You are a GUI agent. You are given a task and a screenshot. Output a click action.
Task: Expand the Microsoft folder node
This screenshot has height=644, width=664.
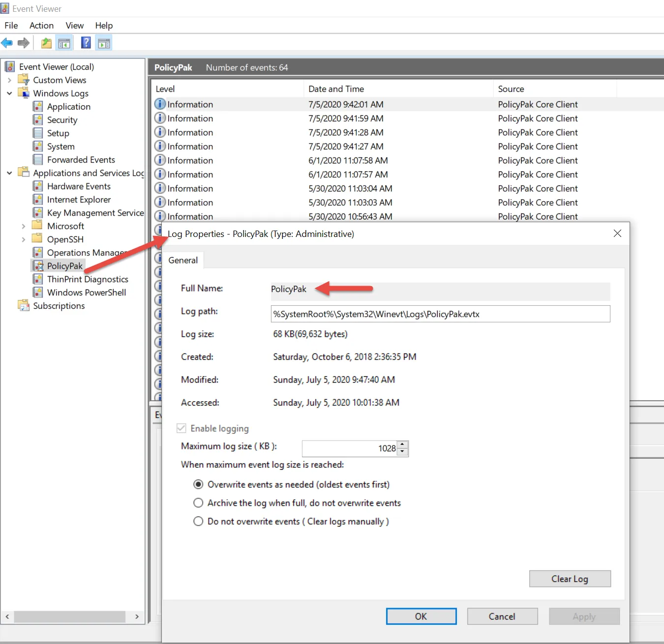pos(23,226)
